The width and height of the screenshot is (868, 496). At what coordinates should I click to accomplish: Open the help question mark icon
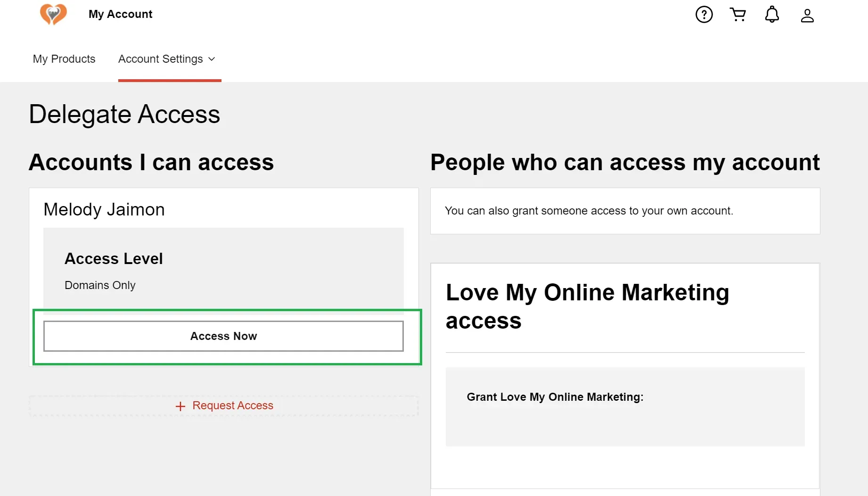click(704, 15)
